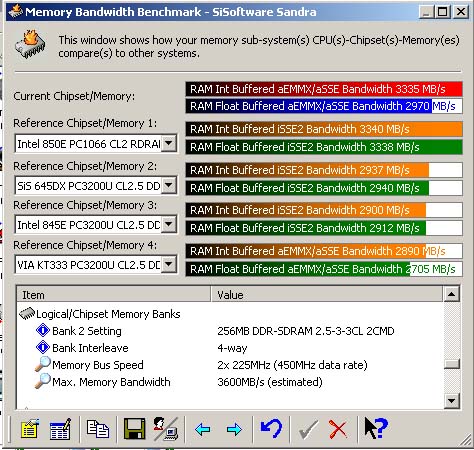Click the Current Chipset/Memory label

pyautogui.click(x=74, y=96)
